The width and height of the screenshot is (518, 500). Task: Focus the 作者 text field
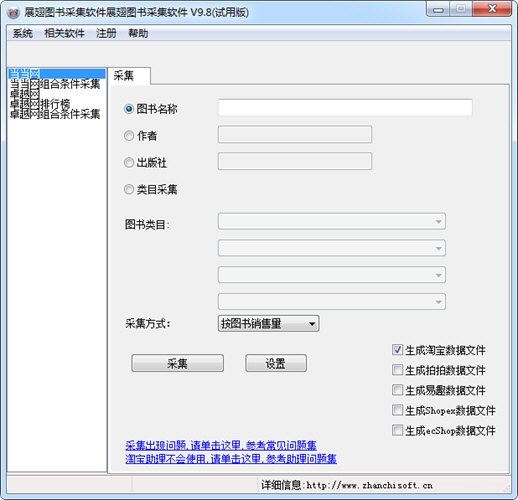click(295, 134)
